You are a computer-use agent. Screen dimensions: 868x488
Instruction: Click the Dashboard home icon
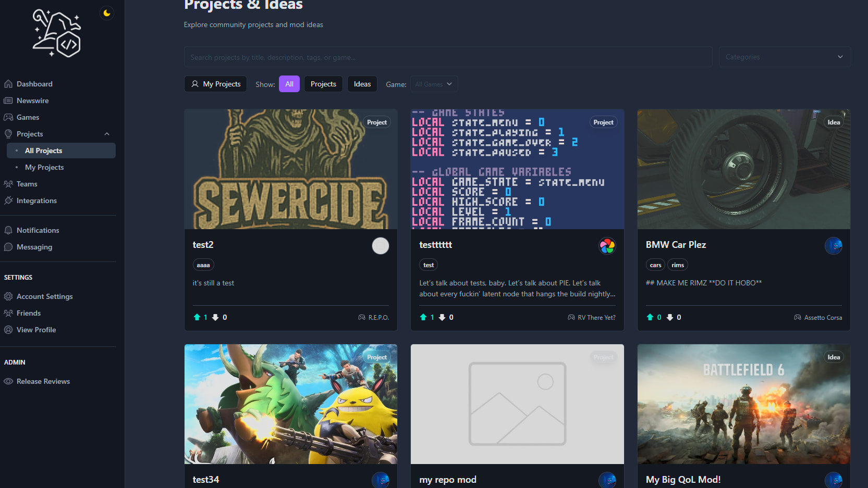coord(8,84)
